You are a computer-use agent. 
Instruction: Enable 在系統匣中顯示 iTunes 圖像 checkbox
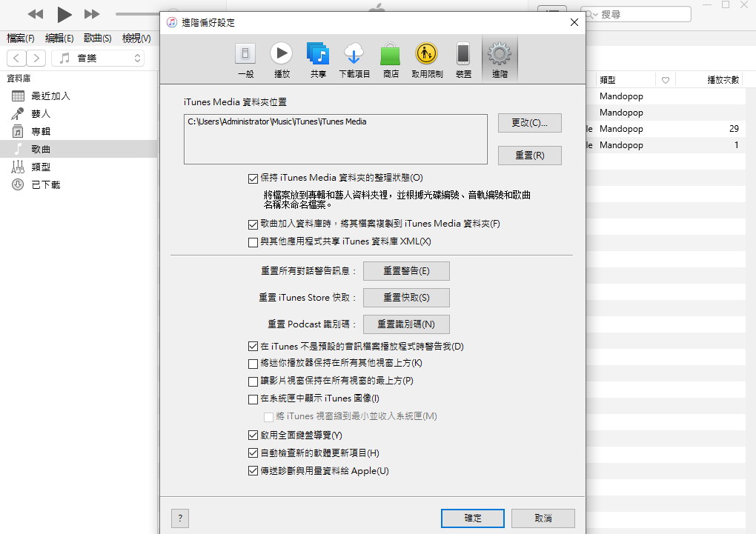pos(253,399)
